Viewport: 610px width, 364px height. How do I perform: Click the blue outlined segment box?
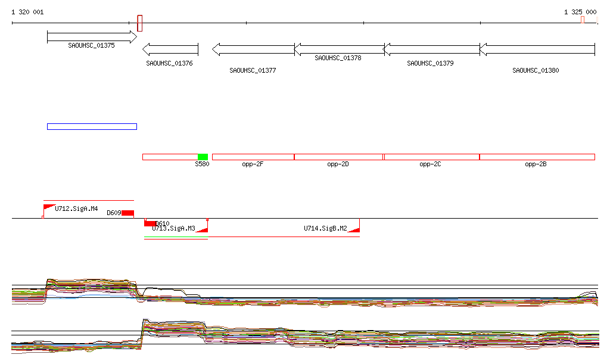[x=92, y=126]
